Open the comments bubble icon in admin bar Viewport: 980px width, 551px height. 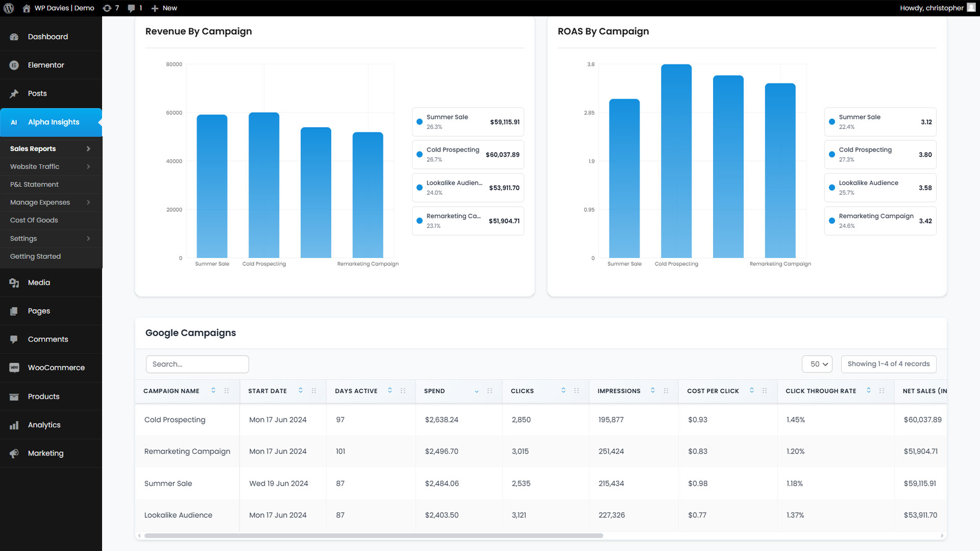(x=132, y=8)
